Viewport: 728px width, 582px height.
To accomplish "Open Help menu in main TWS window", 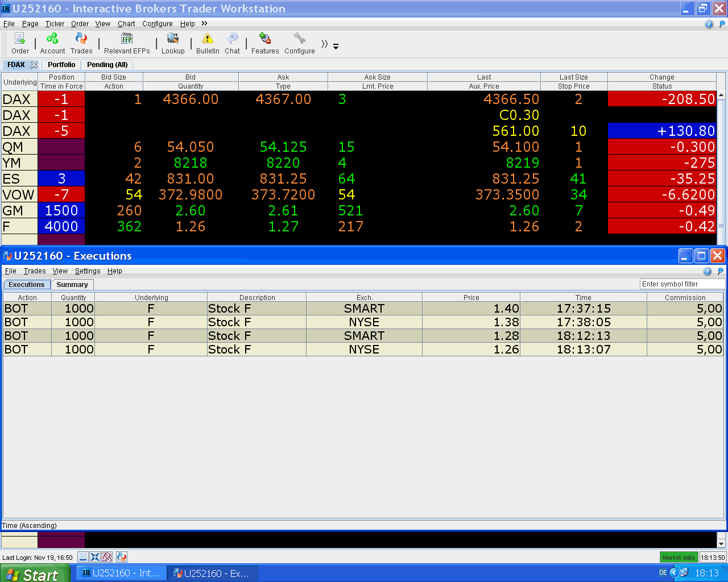I will click(x=188, y=24).
